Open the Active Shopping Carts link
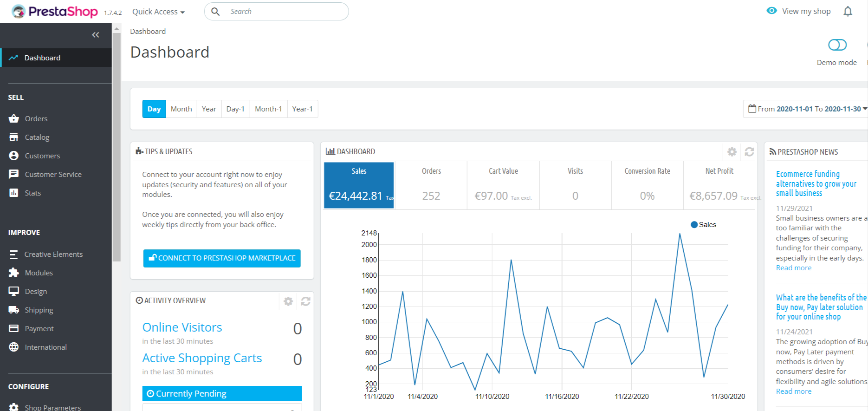This screenshot has width=868, height=411. pos(202,358)
